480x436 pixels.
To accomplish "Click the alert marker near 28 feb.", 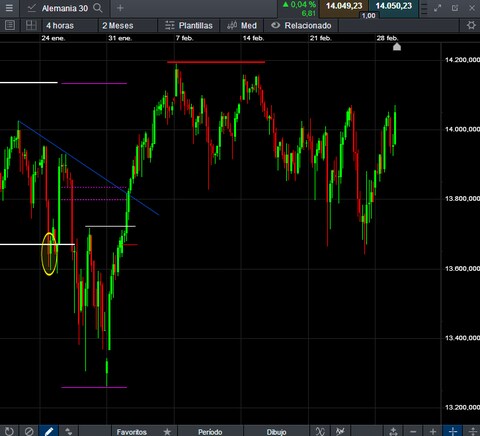I will [397, 47].
